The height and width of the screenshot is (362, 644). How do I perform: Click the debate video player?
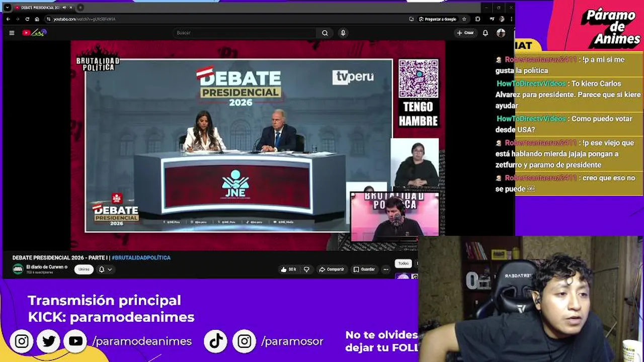click(x=258, y=146)
